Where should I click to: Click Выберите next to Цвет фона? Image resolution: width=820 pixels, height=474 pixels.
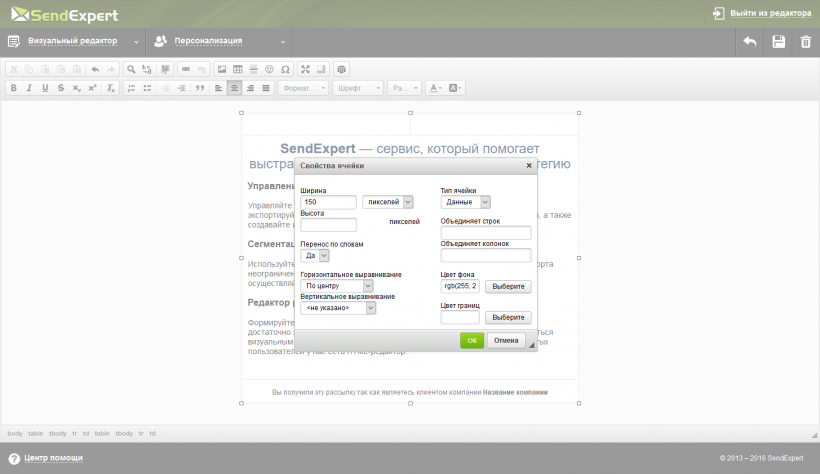click(x=508, y=286)
